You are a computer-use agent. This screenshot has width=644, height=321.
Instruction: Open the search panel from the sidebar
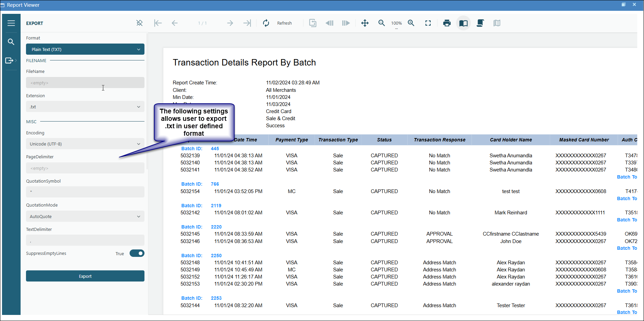pyautogui.click(x=11, y=42)
